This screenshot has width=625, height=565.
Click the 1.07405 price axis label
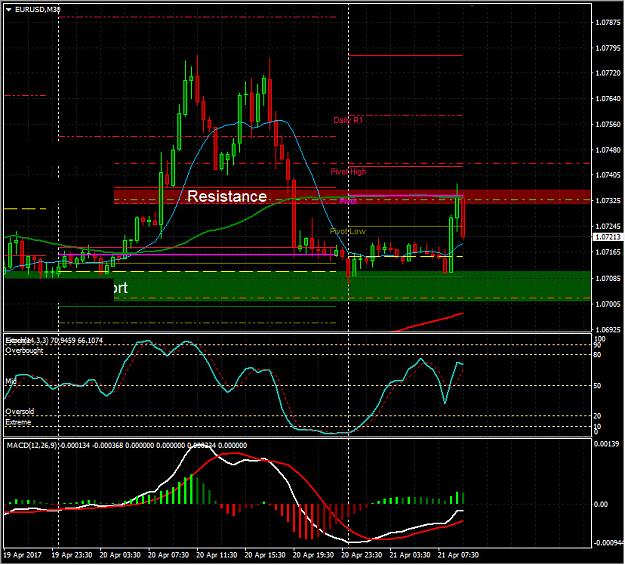pyautogui.click(x=608, y=175)
